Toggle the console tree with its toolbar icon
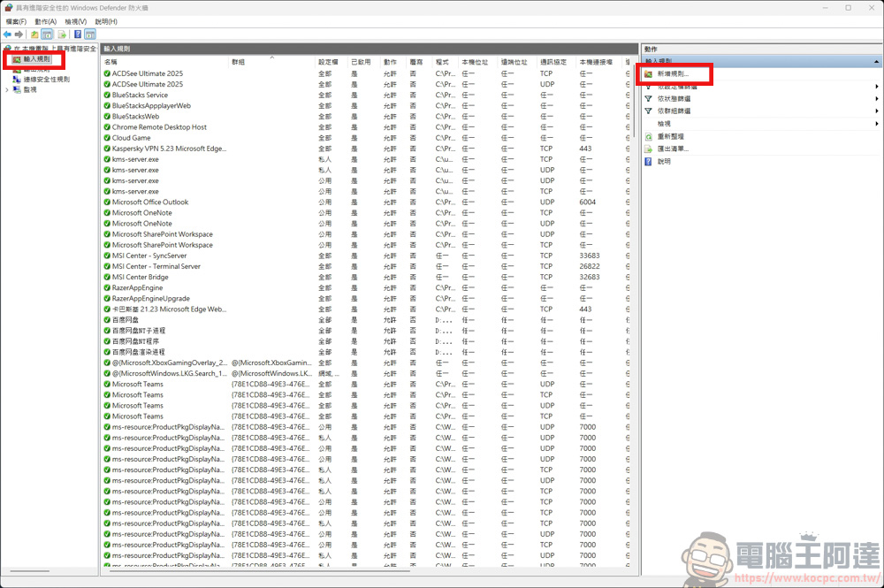This screenshot has height=588, width=884. 47,34
